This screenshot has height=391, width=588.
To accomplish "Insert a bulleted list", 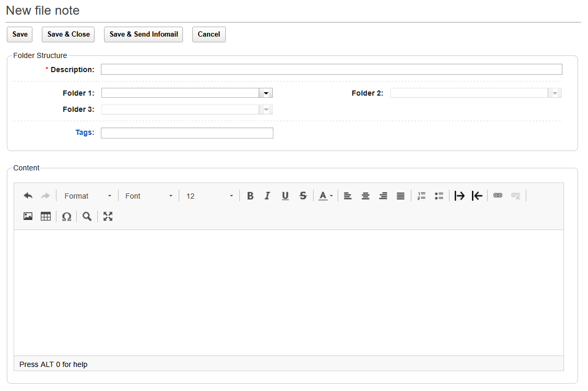I will tap(439, 196).
